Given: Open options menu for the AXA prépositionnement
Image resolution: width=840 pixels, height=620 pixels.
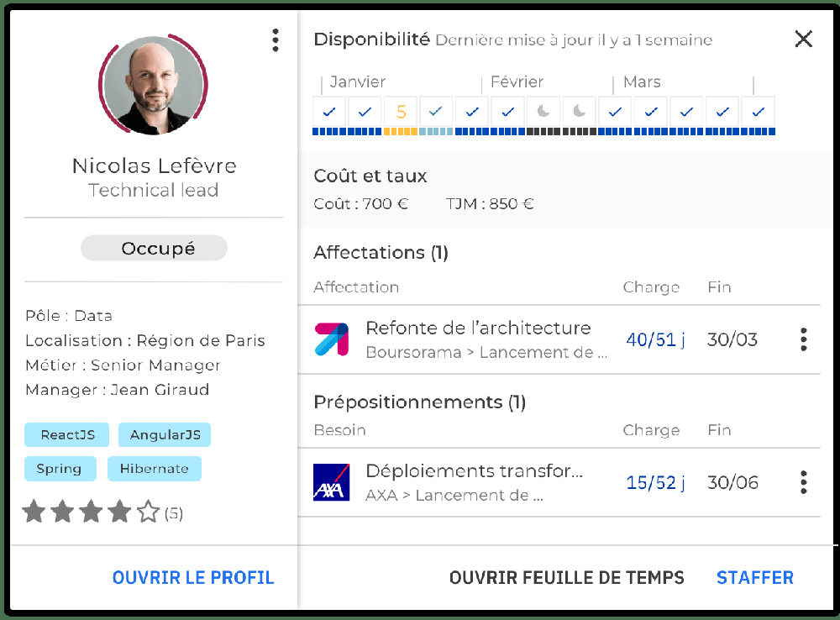Looking at the screenshot, I should click(x=804, y=482).
